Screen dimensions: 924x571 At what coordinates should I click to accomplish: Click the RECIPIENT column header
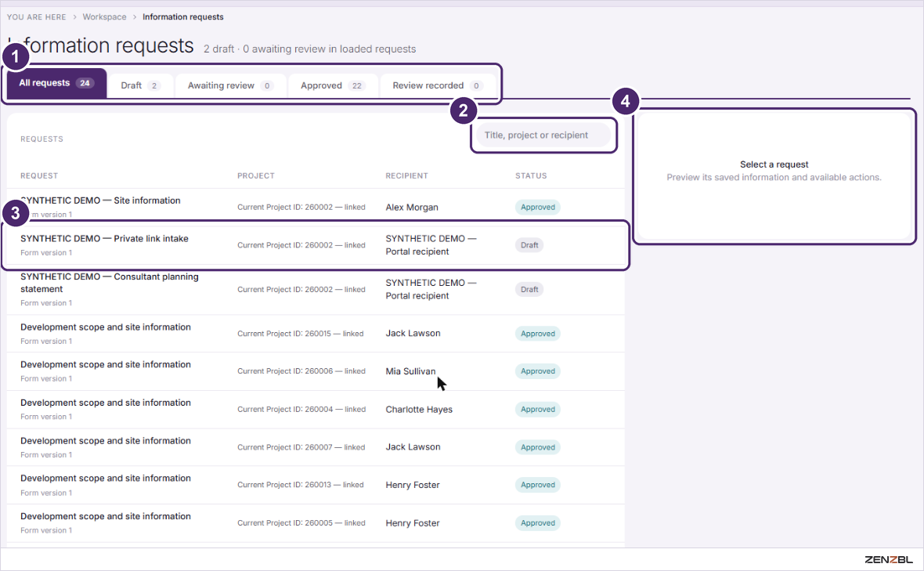click(406, 175)
